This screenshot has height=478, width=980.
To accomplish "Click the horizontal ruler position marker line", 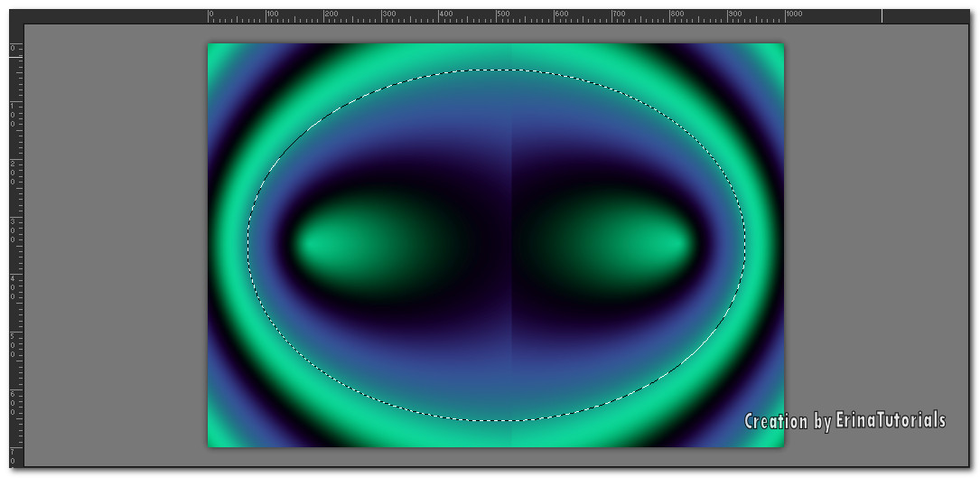I will (882, 15).
